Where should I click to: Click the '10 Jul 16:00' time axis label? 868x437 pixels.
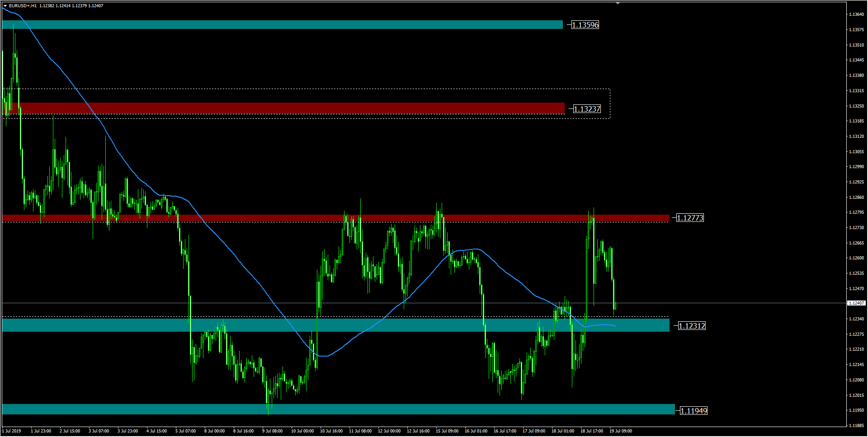coord(331,431)
